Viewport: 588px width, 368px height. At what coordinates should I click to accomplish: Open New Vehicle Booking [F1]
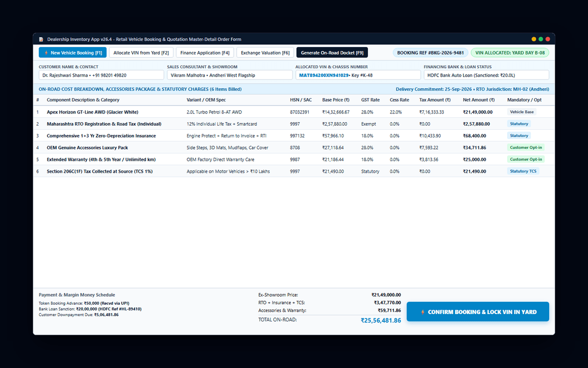[73, 53]
